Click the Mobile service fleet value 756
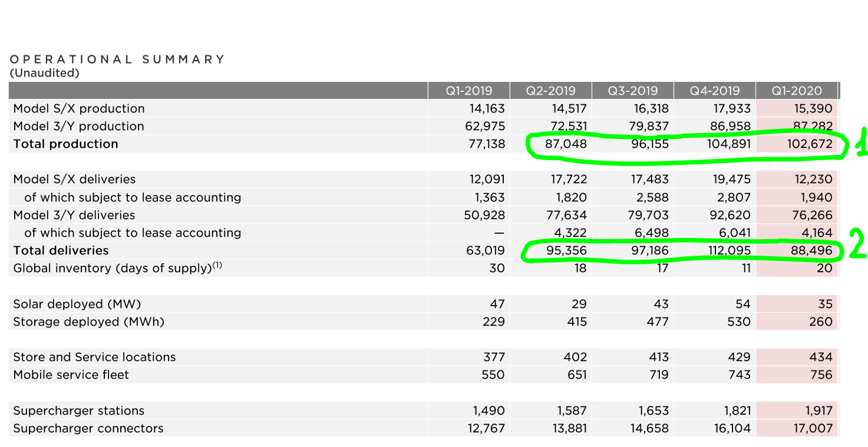 tap(821, 375)
